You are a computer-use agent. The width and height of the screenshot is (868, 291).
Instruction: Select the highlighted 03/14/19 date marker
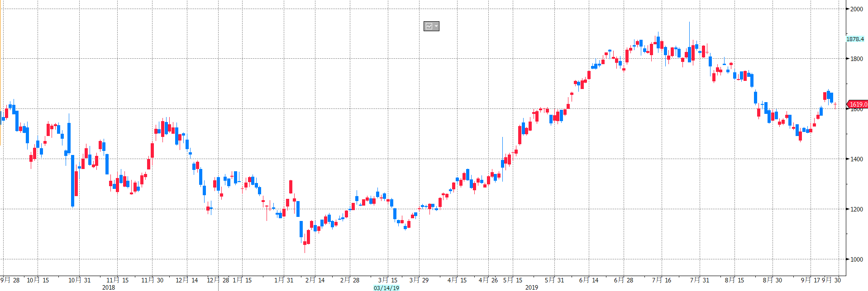coord(386,288)
